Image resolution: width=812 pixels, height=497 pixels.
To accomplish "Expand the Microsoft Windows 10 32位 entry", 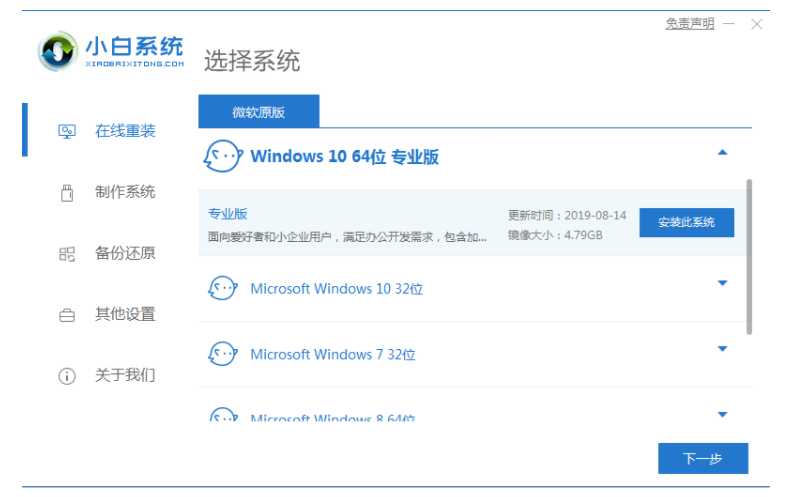I will 722,283.
